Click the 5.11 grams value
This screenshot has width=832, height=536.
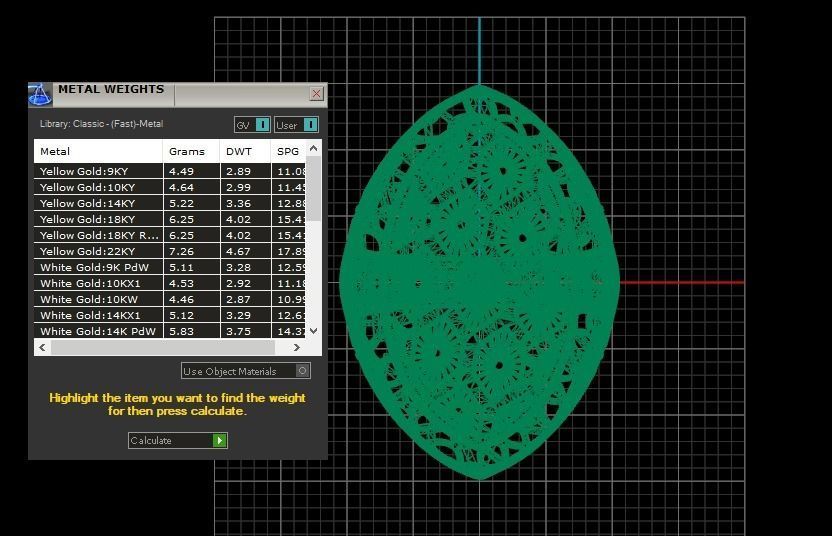181,267
